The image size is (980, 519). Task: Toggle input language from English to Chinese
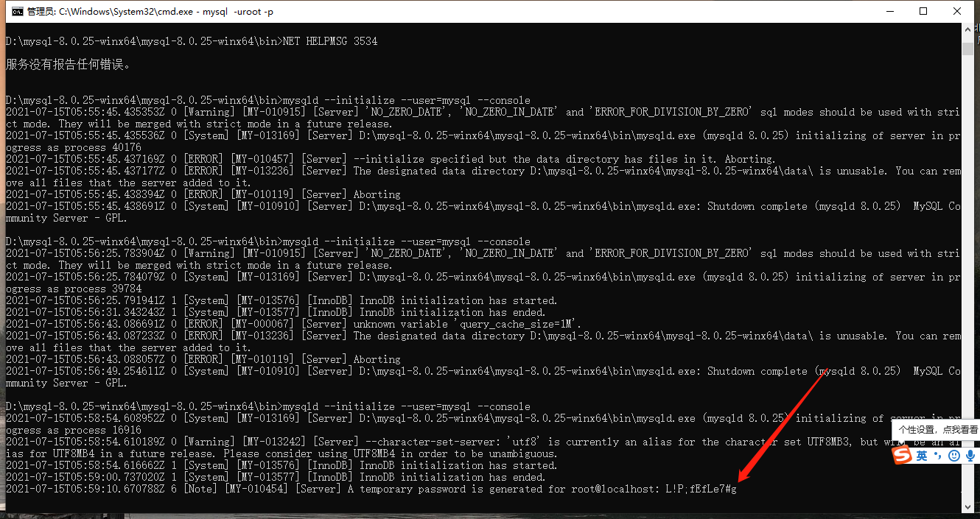pyautogui.click(x=922, y=456)
